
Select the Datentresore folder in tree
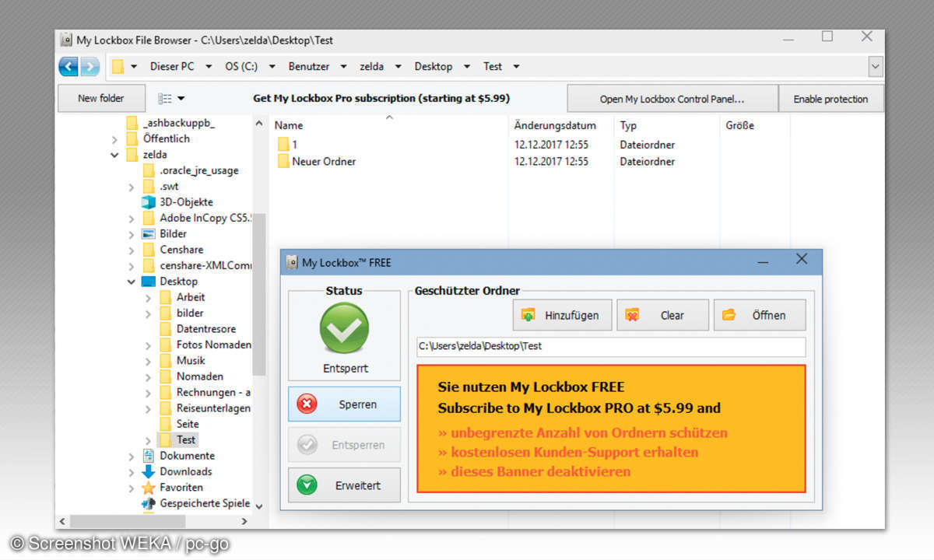click(x=205, y=329)
